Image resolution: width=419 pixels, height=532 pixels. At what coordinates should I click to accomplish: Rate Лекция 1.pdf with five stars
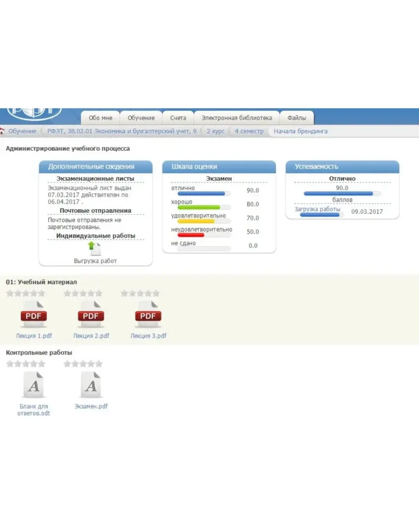click(41, 293)
